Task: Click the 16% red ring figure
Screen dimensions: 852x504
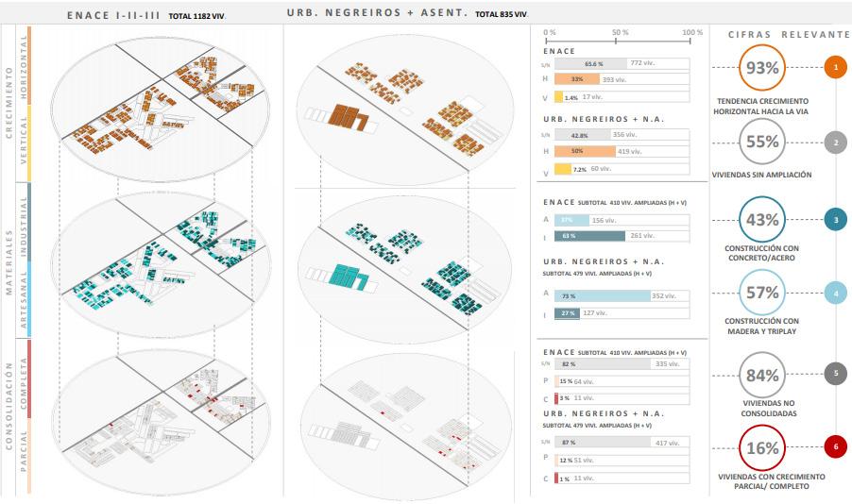Action: click(762, 448)
